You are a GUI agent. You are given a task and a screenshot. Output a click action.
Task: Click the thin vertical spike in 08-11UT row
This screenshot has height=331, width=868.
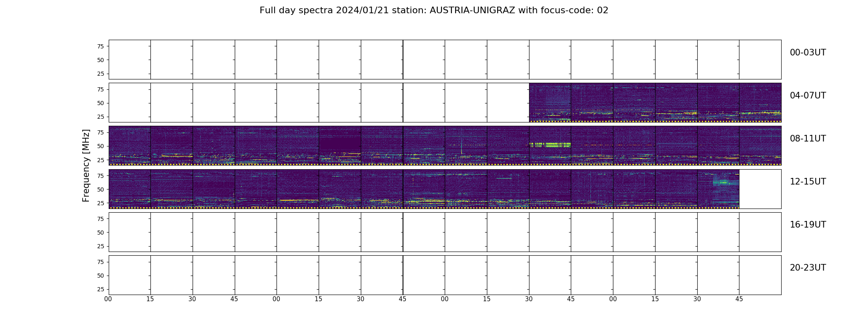461,146
